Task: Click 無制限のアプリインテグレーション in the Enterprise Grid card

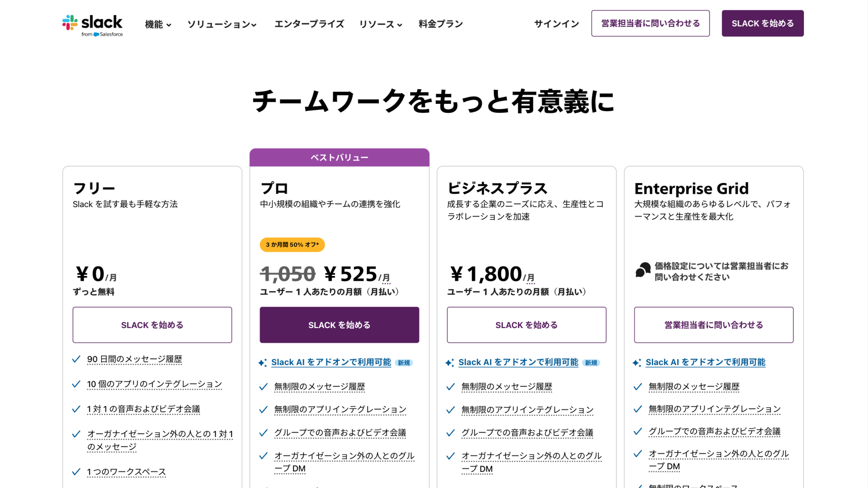Action: click(x=714, y=409)
